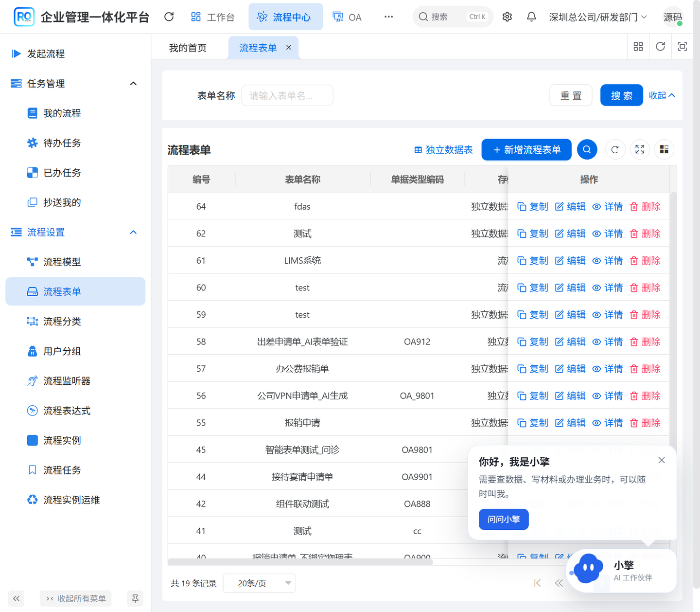The width and height of the screenshot is (700, 612).
Task: Click the previous pages double-arrow icon
Action: point(559,583)
